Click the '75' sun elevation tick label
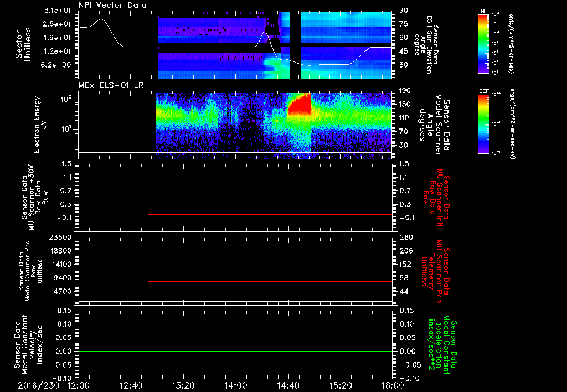The width and height of the screenshot is (567, 392). click(404, 24)
